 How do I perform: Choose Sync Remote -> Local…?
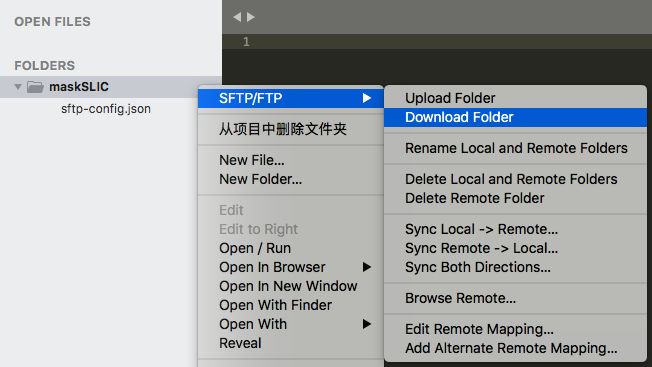click(x=515, y=248)
